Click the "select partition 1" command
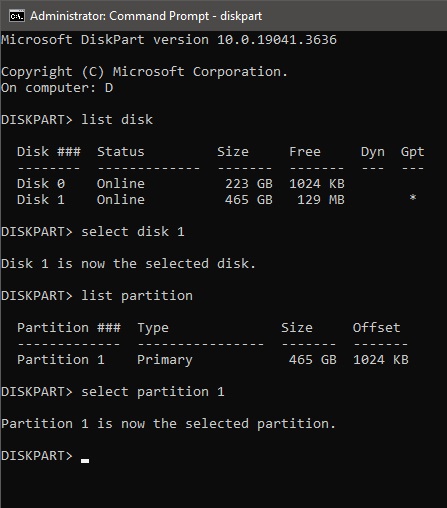 click(x=153, y=392)
